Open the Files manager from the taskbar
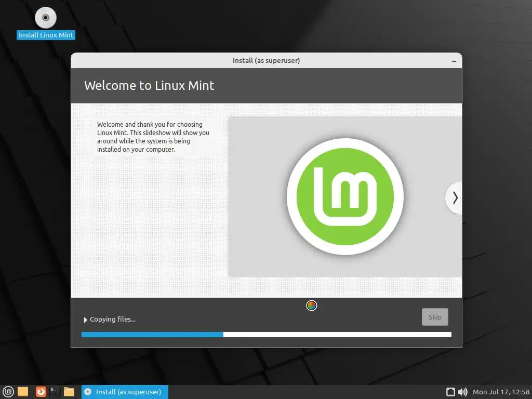Viewport: 532px width, 399px height. pos(69,392)
